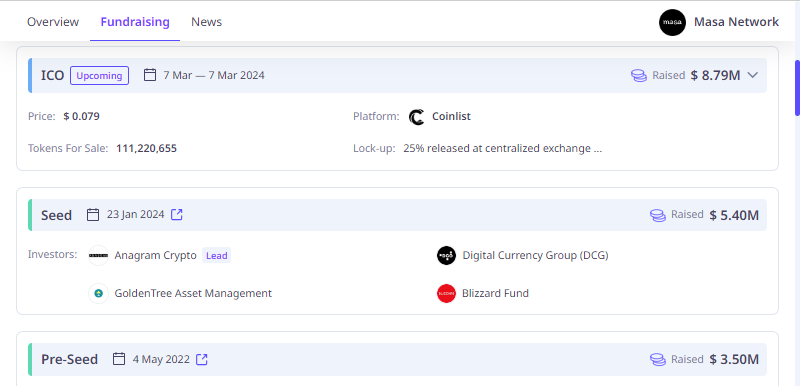Open the Seed round external link icon
This screenshot has height=386, width=800.
click(x=177, y=215)
